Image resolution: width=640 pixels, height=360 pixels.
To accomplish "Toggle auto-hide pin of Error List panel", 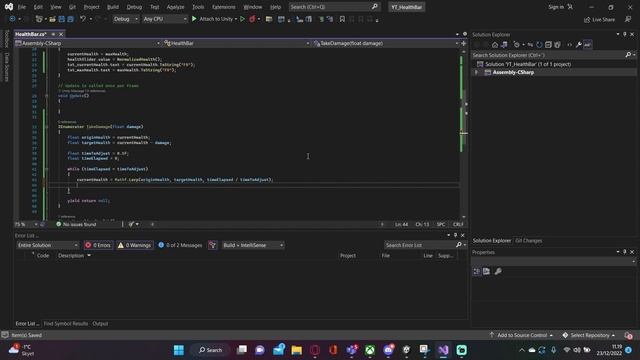I will [456, 235].
